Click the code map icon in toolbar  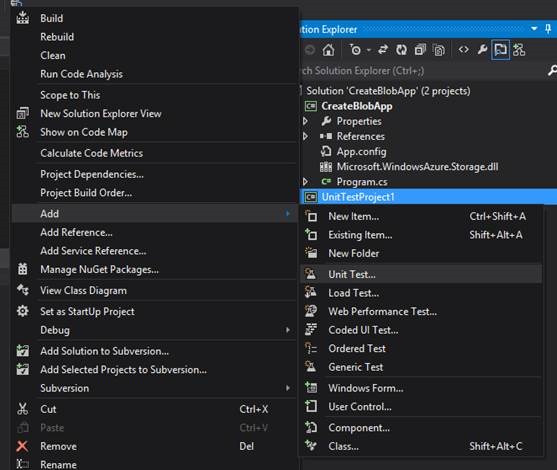pyautogui.click(x=519, y=50)
